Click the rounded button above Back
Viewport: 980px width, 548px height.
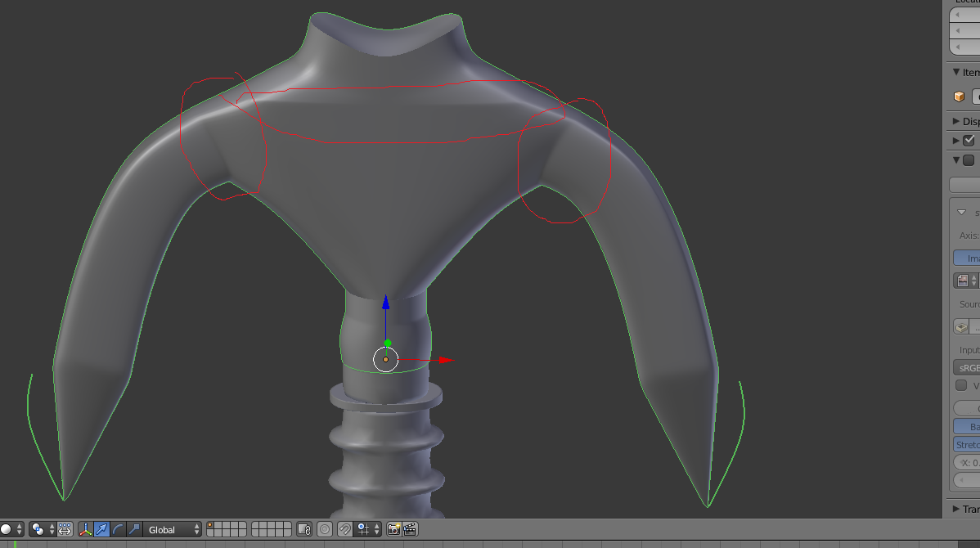(x=966, y=409)
